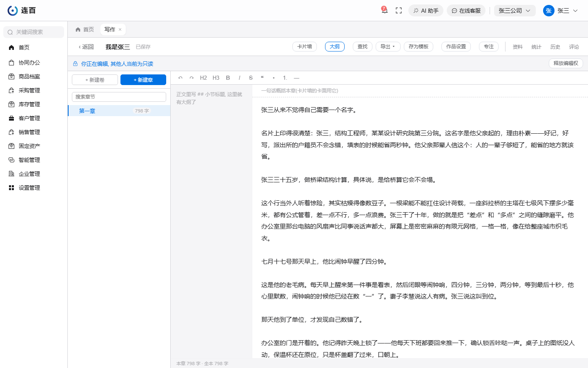Open the AI 助手 assistant
Image resolution: width=588 pixels, height=368 pixels.
426,11
